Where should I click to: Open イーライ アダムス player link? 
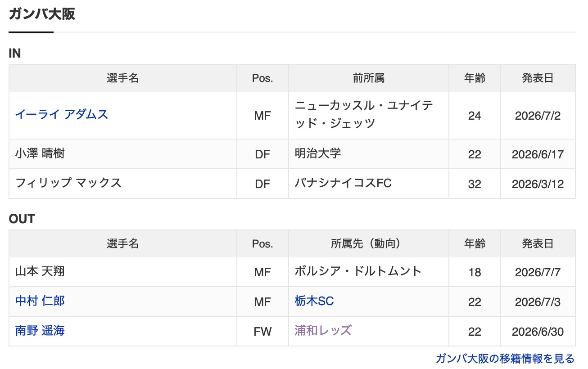tap(62, 114)
